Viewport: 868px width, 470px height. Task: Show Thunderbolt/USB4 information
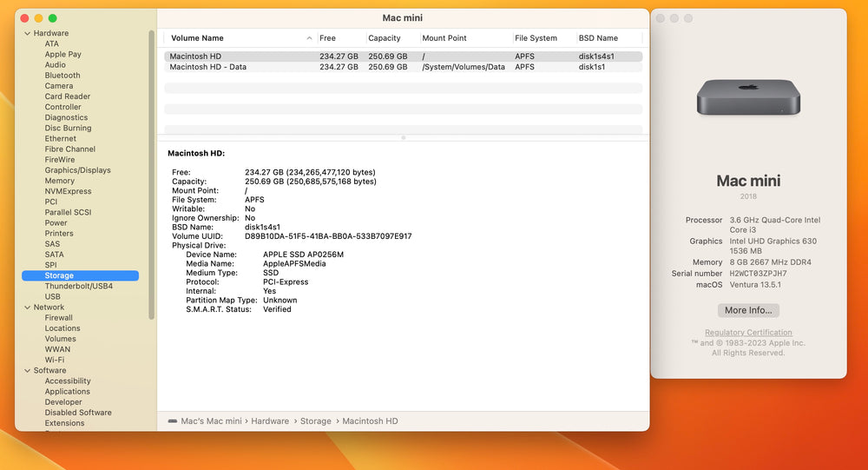pyautogui.click(x=79, y=286)
